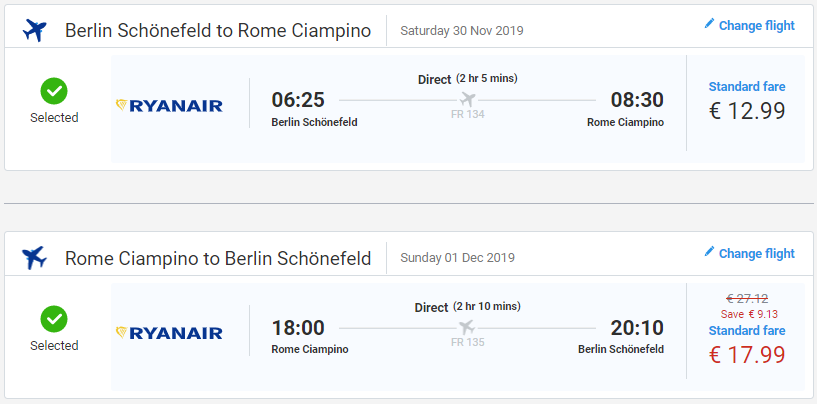
Task: Click the Ryanair logo on return flight
Action: tap(169, 333)
